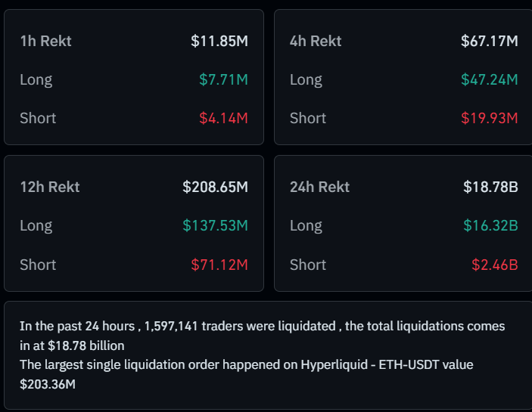Click the 24h long value $16.32B
532x412 pixels.
490,225
